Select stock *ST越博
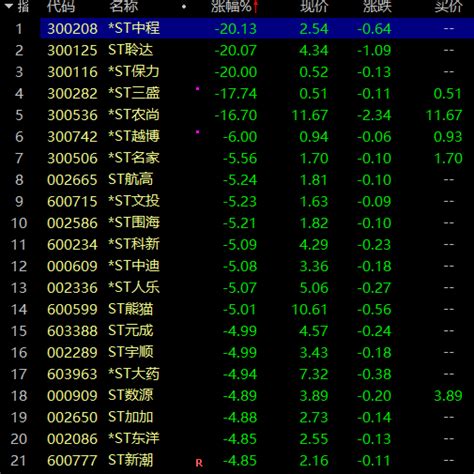 [134, 136]
